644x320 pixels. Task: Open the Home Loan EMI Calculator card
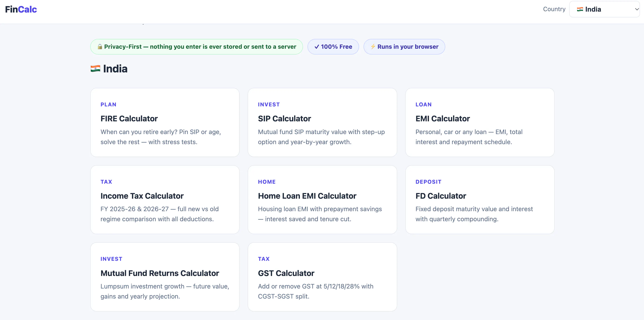[322, 200]
